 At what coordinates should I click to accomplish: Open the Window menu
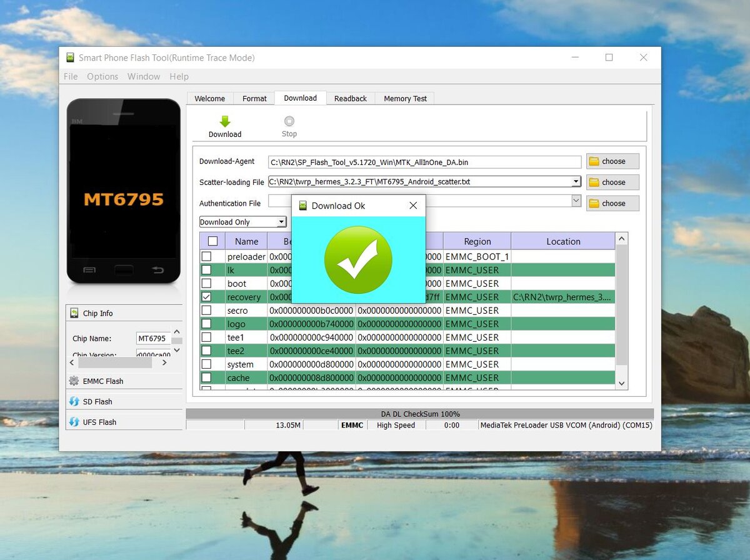(x=144, y=76)
